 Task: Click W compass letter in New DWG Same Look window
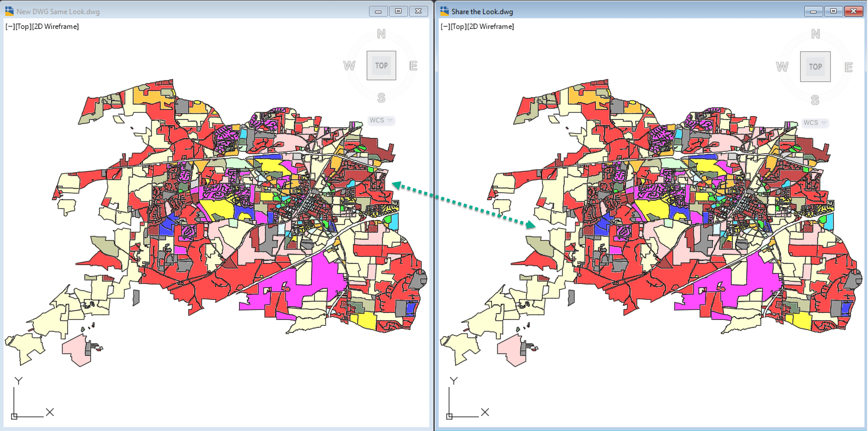[x=349, y=65]
